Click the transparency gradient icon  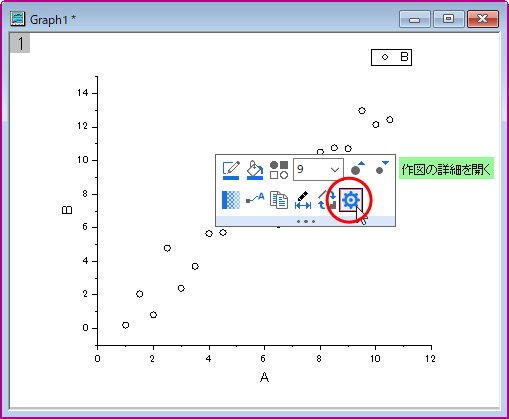pyautogui.click(x=231, y=200)
